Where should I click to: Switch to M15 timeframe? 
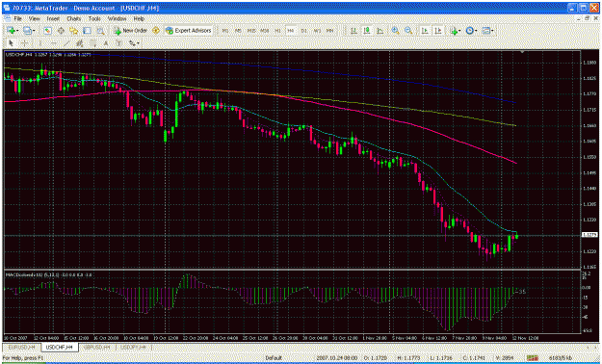tap(251, 31)
